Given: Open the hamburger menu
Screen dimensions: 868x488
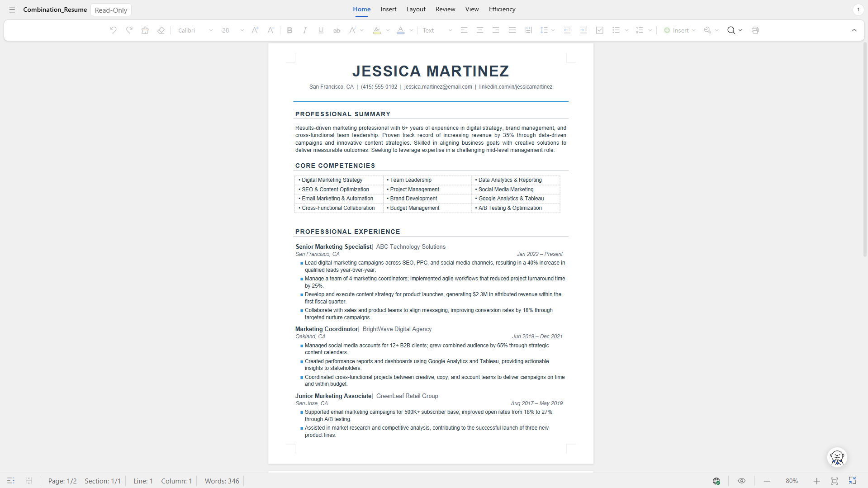Looking at the screenshot, I should tap(12, 9).
